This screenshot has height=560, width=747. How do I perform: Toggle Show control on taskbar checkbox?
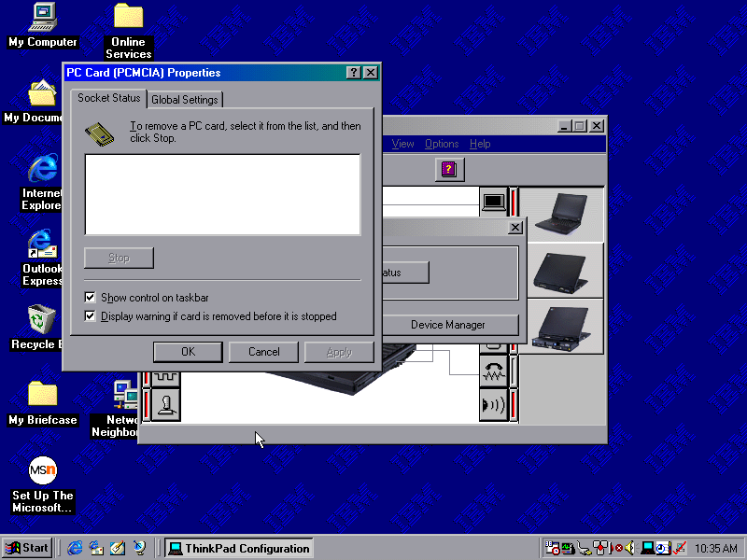click(91, 298)
